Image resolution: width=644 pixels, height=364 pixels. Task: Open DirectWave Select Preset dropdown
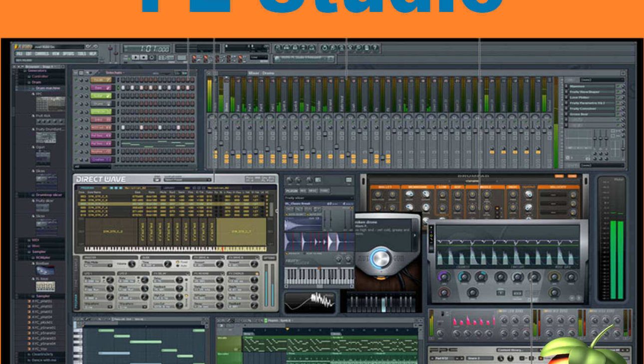click(188, 180)
